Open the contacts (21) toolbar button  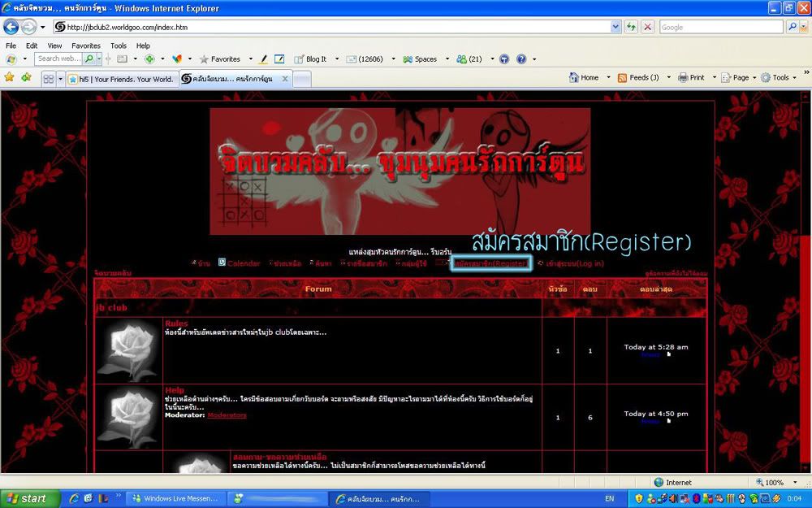tap(469, 59)
